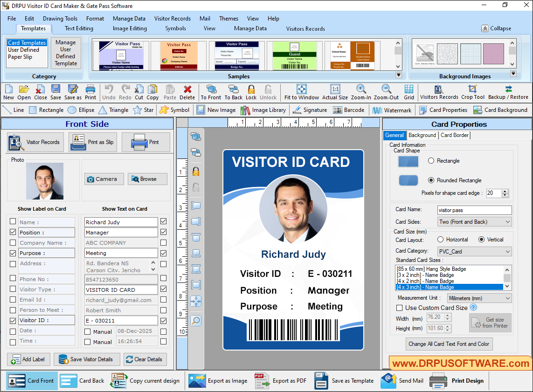Select the Star shape tool

(145, 110)
